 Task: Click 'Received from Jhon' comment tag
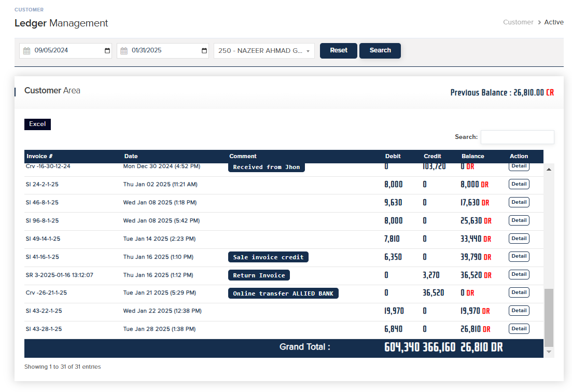coord(267,167)
